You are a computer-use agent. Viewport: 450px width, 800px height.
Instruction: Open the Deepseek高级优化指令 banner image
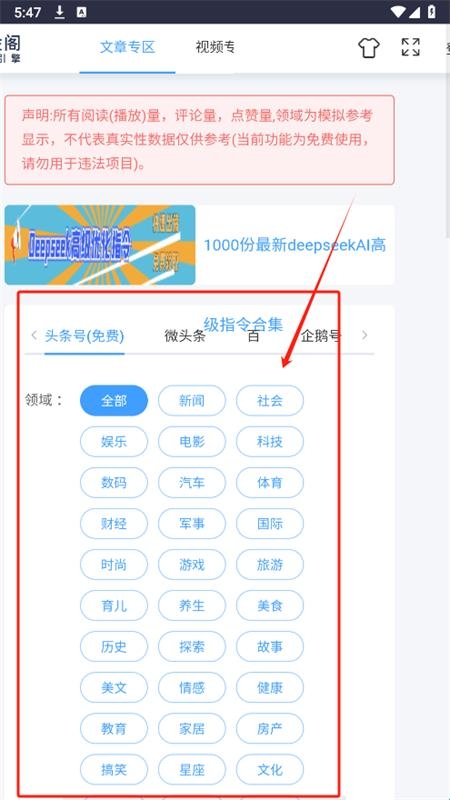coord(100,245)
